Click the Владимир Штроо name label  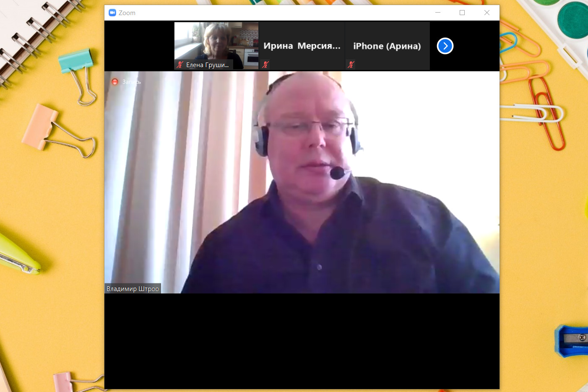[x=133, y=289]
